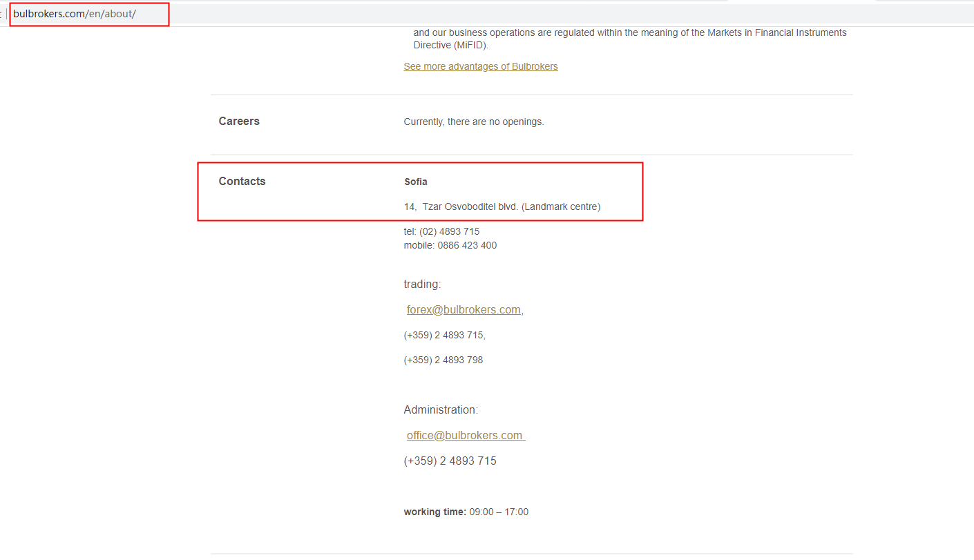Viewport: 974px width, 560px height.
Task: Click the mobile number 0886 423 400
Action: tap(466, 246)
